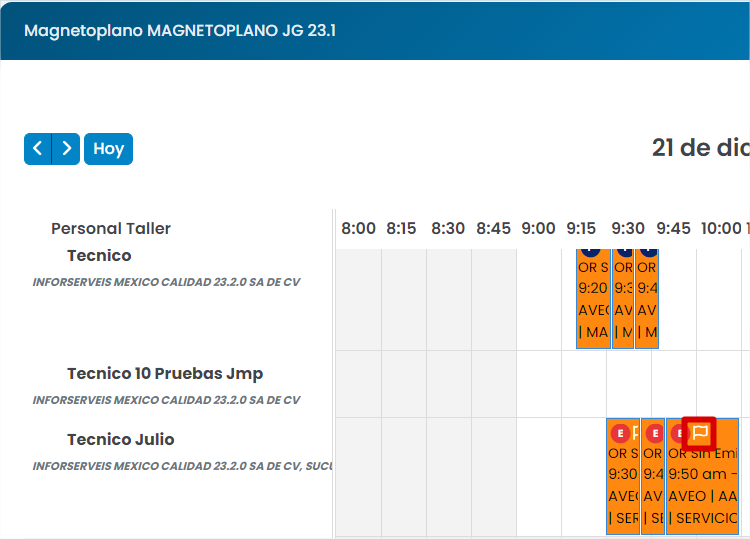This screenshot has width=750, height=539.
Task: Open the 9:30 AVEO order for Tecnico Julio
Action: click(623, 476)
